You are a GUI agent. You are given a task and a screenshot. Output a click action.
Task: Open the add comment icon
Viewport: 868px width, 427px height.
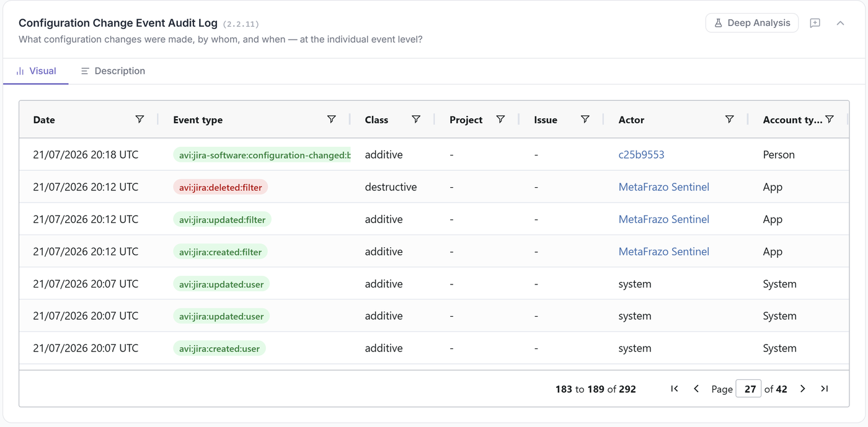pos(815,23)
